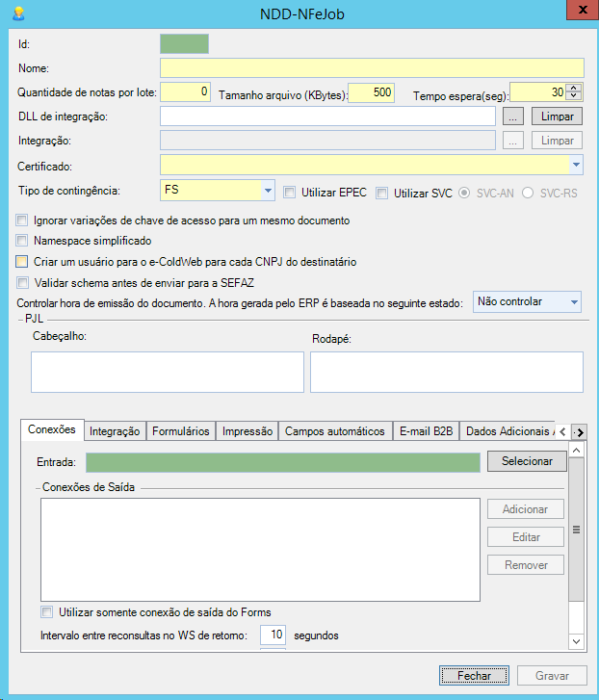Switch to Conexões tab
The height and width of the screenshot is (700, 599).
click(52, 429)
